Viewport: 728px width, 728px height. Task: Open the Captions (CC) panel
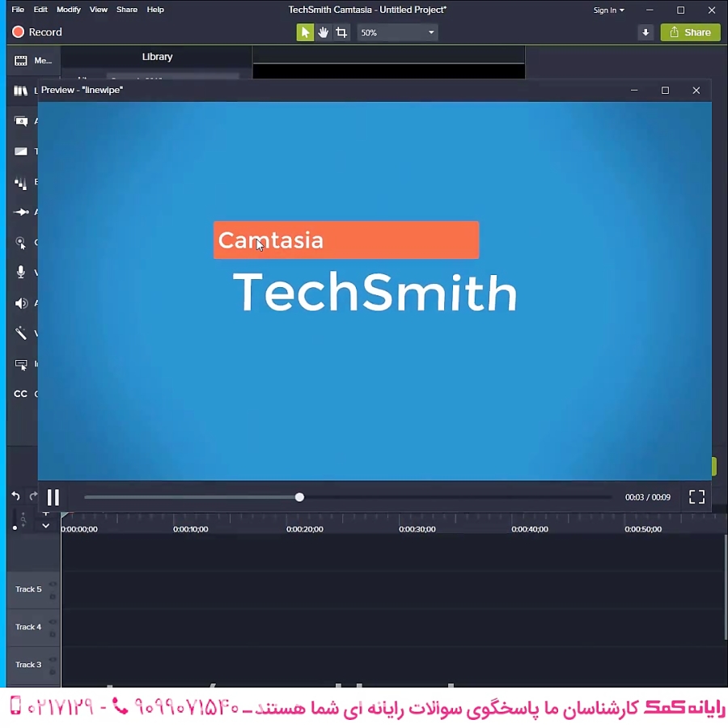[20, 394]
